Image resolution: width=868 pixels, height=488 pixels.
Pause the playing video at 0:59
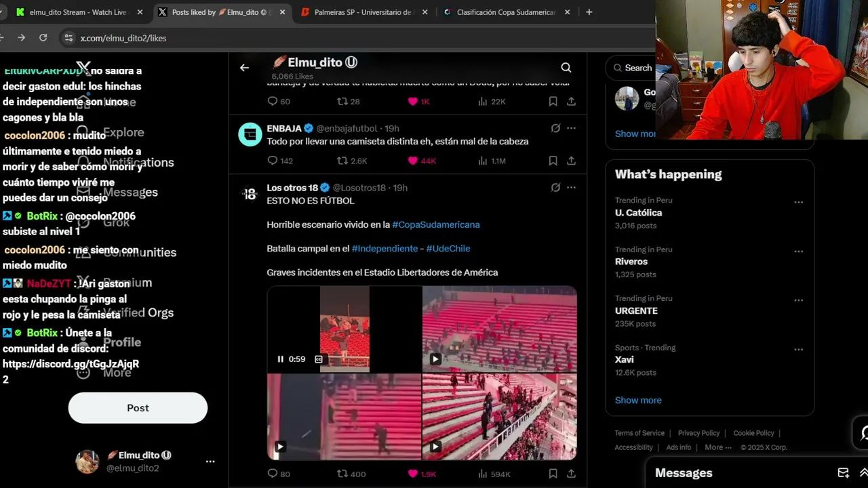pos(280,359)
